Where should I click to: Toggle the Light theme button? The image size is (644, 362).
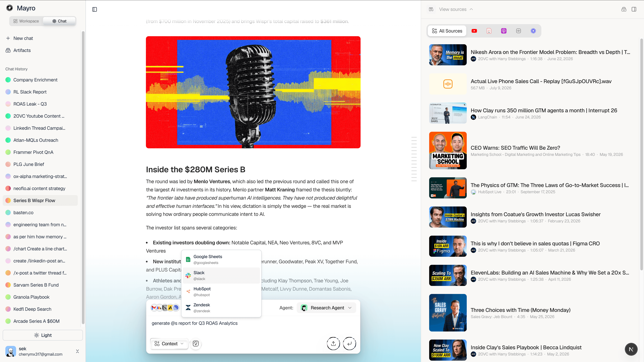(43, 335)
